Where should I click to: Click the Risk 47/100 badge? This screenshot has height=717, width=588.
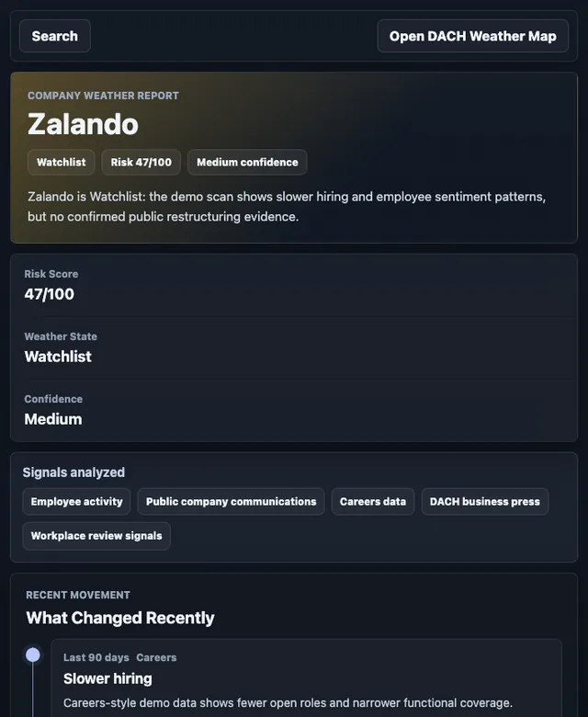click(141, 163)
